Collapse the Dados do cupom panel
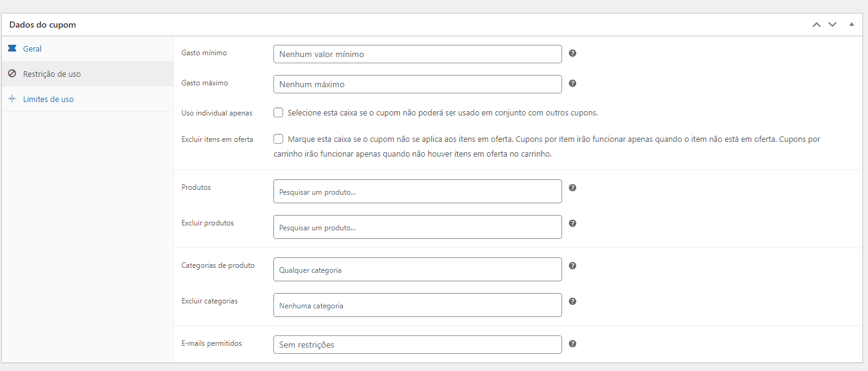 pos(851,25)
